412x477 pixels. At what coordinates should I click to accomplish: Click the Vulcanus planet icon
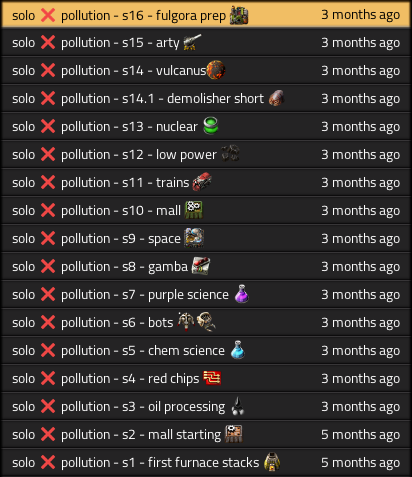216,70
